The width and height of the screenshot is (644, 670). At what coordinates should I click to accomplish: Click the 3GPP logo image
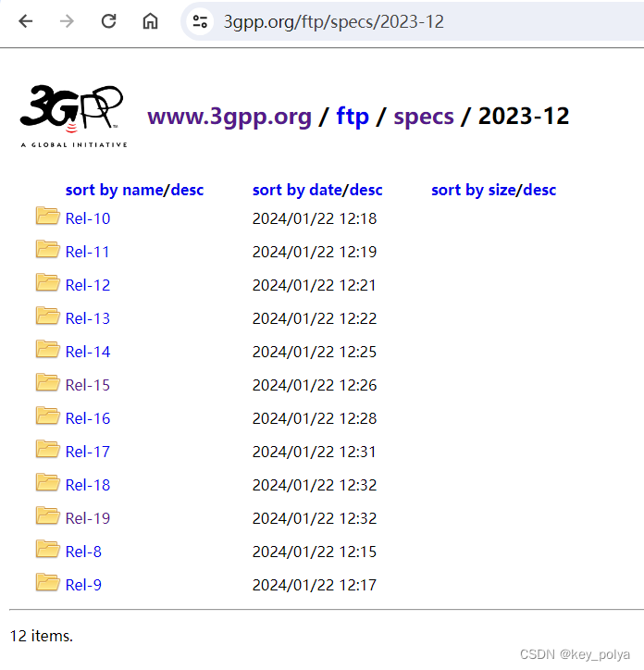tap(73, 116)
